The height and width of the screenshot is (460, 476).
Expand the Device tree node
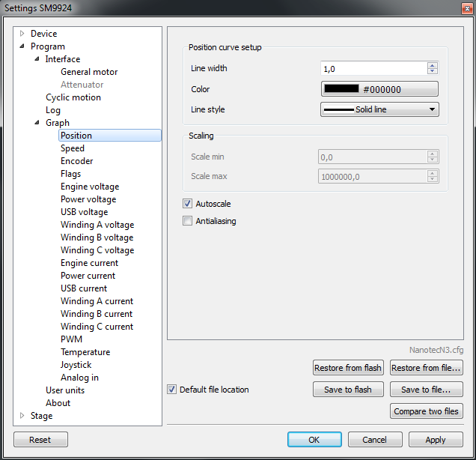click(x=22, y=34)
